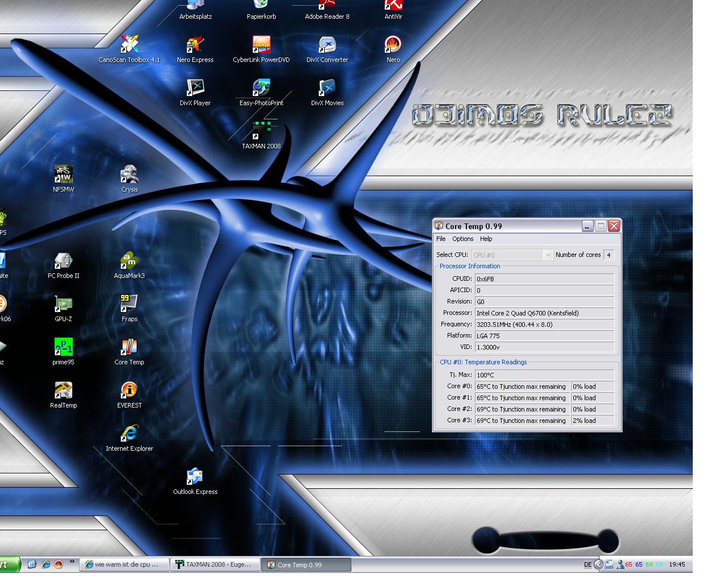This screenshot has width=728, height=582.
Task: Open the Options menu in Core Temp
Action: 462,239
